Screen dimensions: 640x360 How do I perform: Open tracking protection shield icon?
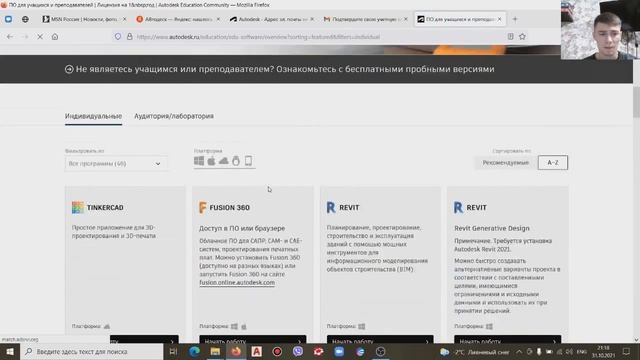[x=118, y=37]
